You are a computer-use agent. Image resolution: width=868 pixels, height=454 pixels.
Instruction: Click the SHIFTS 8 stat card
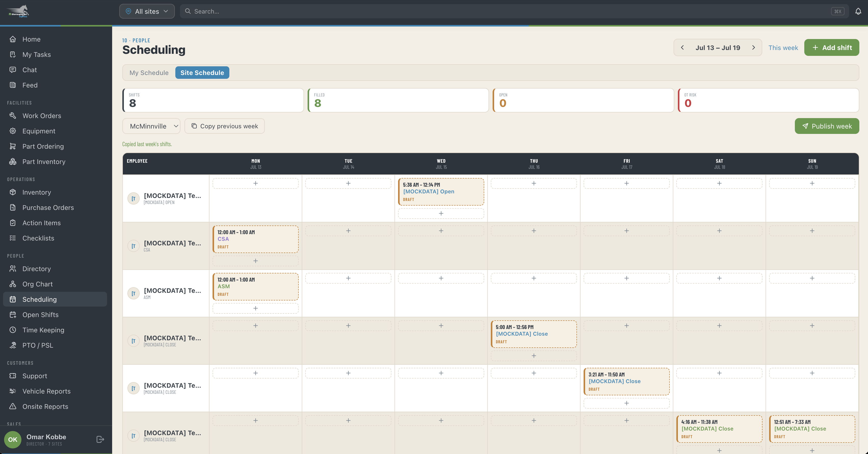(213, 100)
